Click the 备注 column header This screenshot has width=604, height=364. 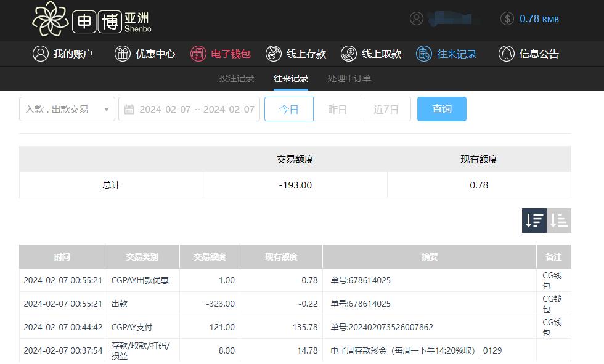(x=554, y=257)
